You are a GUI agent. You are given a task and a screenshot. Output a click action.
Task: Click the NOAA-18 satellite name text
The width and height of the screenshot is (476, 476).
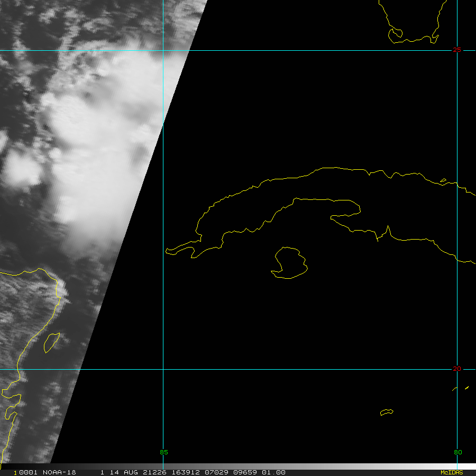pos(59,472)
